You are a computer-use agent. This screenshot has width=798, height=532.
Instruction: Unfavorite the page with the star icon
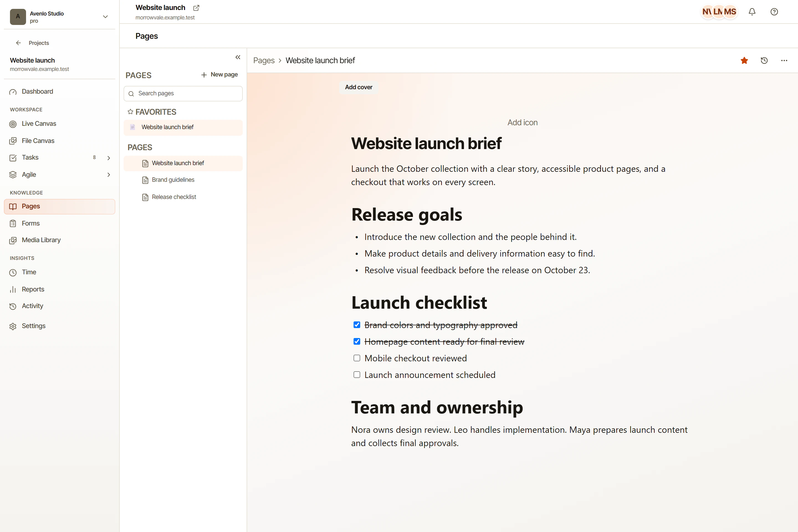point(745,60)
